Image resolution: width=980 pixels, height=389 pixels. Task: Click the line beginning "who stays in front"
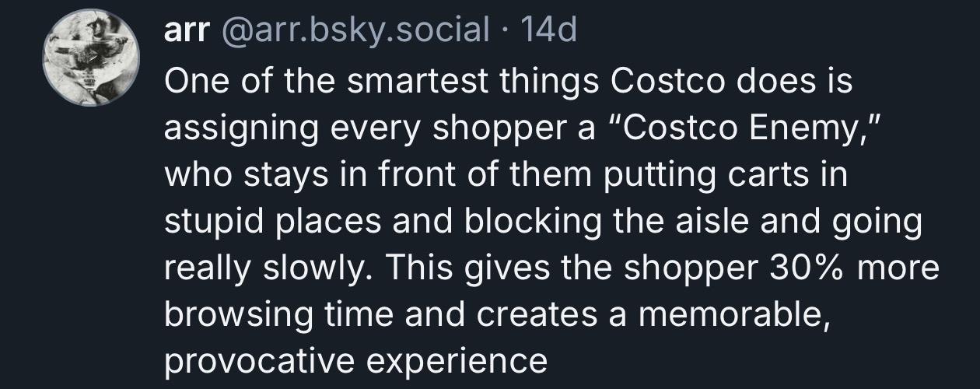(504, 176)
